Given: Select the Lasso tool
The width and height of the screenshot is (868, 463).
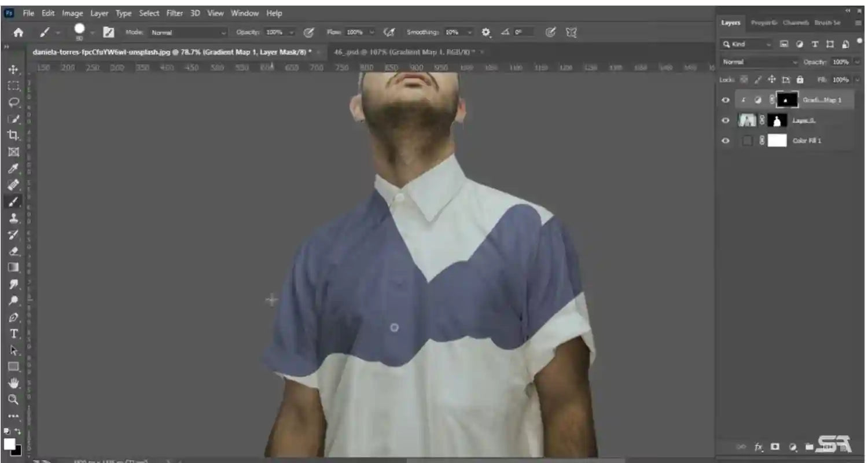Looking at the screenshot, I should point(13,102).
